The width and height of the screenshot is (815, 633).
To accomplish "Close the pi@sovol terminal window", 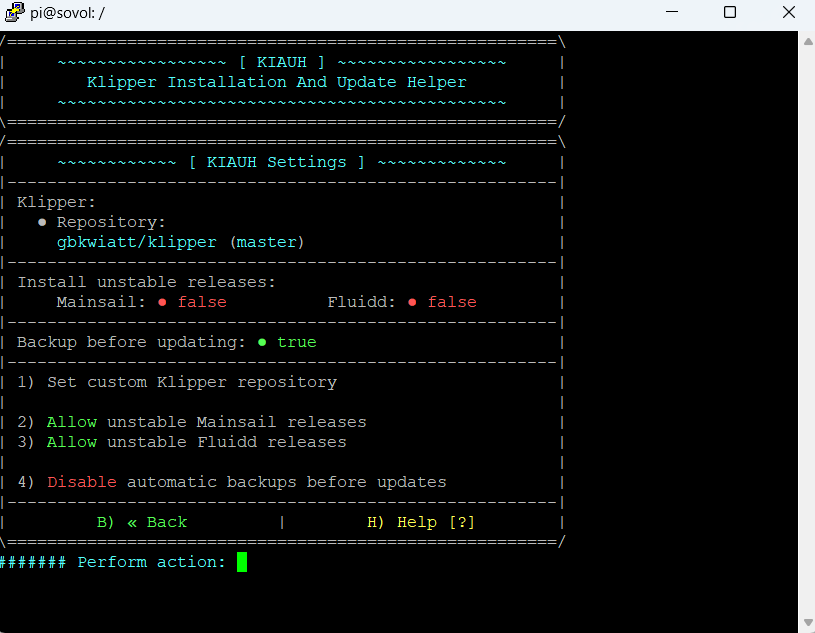I will (x=788, y=12).
